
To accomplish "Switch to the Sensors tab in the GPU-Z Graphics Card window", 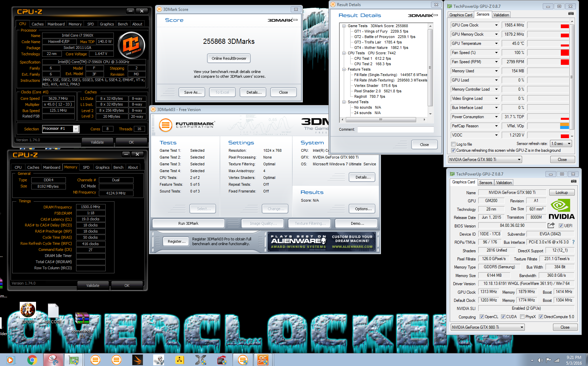I will 486,183.
